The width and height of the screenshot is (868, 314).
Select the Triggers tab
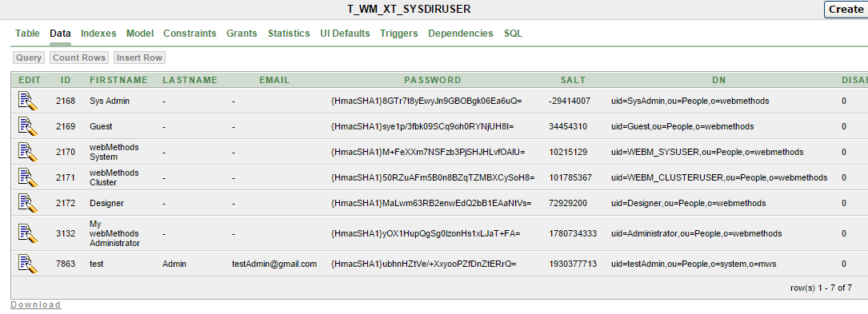pyautogui.click(x=398, y=34)
